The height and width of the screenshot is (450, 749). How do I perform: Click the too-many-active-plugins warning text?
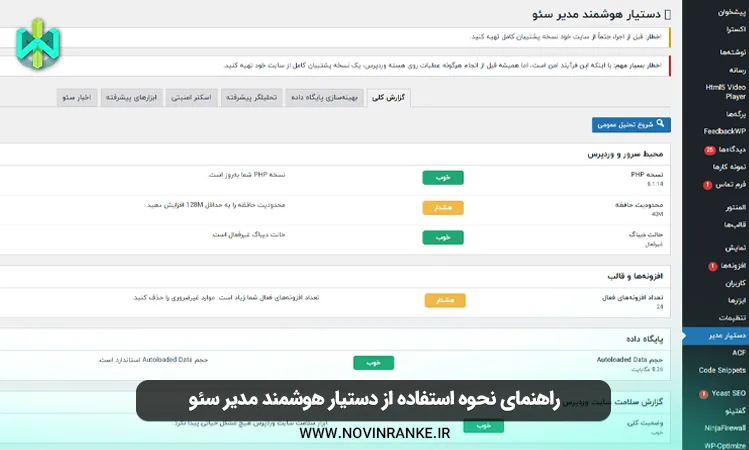click(226, 298)
